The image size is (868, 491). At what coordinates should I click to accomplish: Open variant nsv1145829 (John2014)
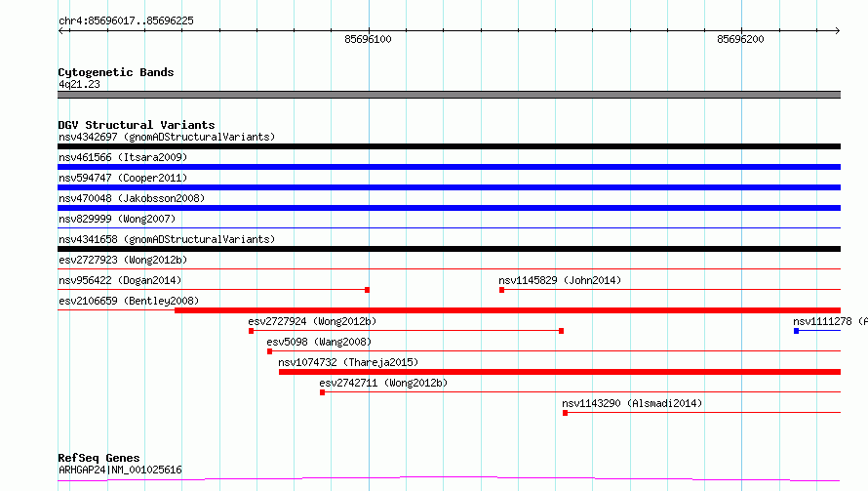click(x=560, y=280)
